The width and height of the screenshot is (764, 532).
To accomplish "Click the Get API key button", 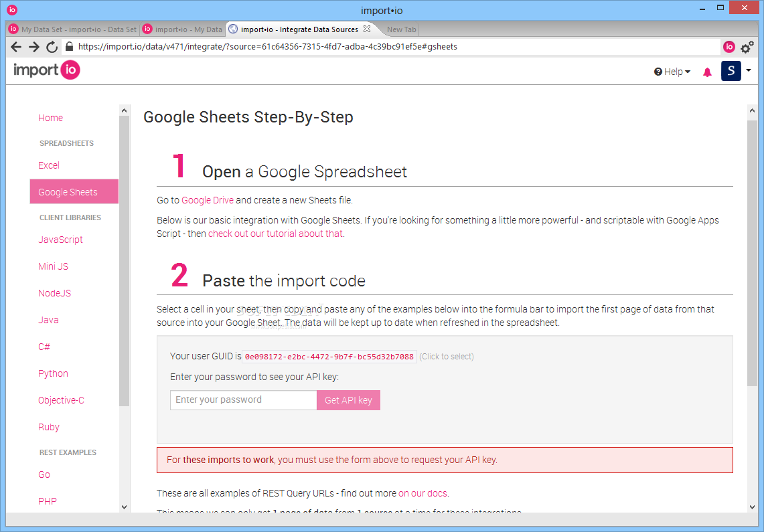I will coord(348,400).
